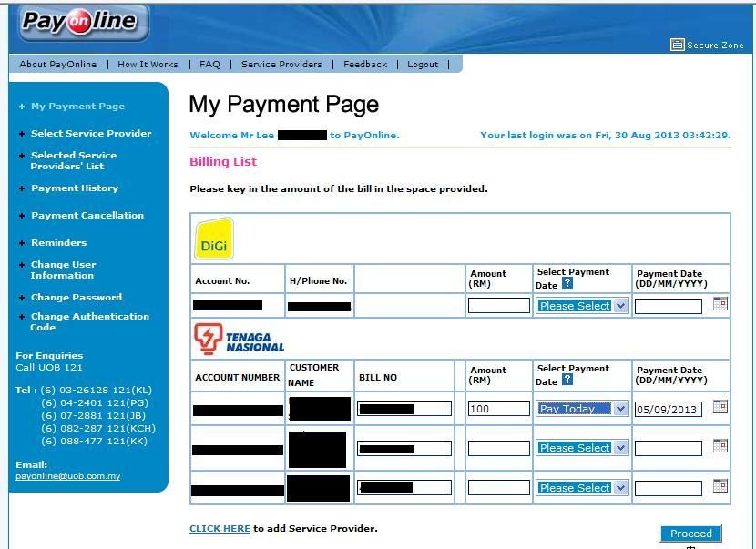The height and width of the screenshot is (549, 756).
Task: Open calendar icon for third Tenaga row
Action: coord(720,486)
